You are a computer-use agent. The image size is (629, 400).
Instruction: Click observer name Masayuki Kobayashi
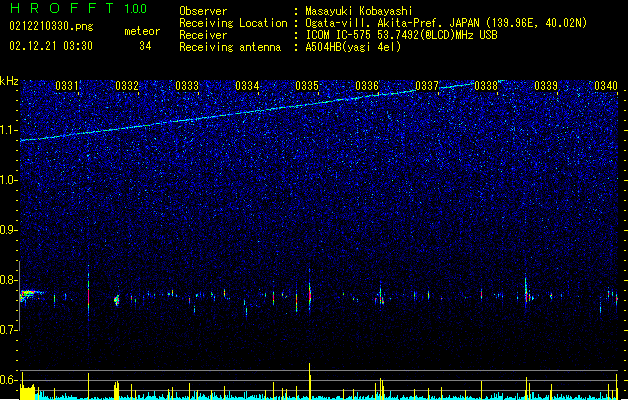pyautogui.click(x=359, y=11)
